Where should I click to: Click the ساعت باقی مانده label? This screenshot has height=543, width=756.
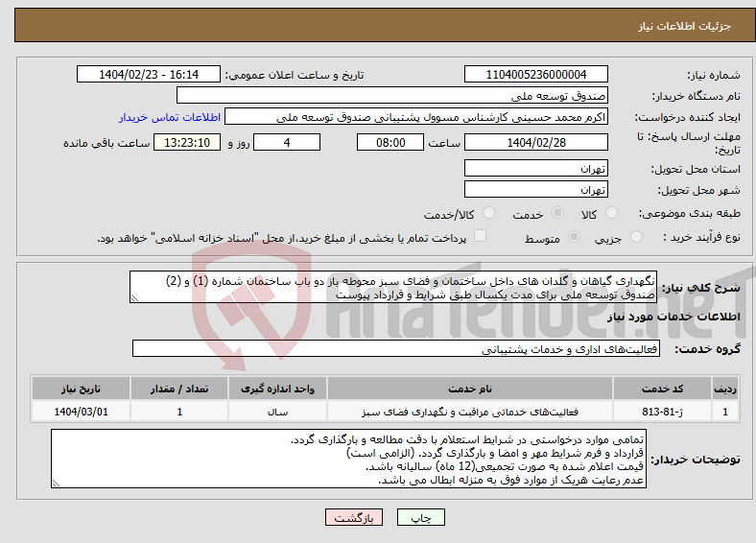[106, 143]
